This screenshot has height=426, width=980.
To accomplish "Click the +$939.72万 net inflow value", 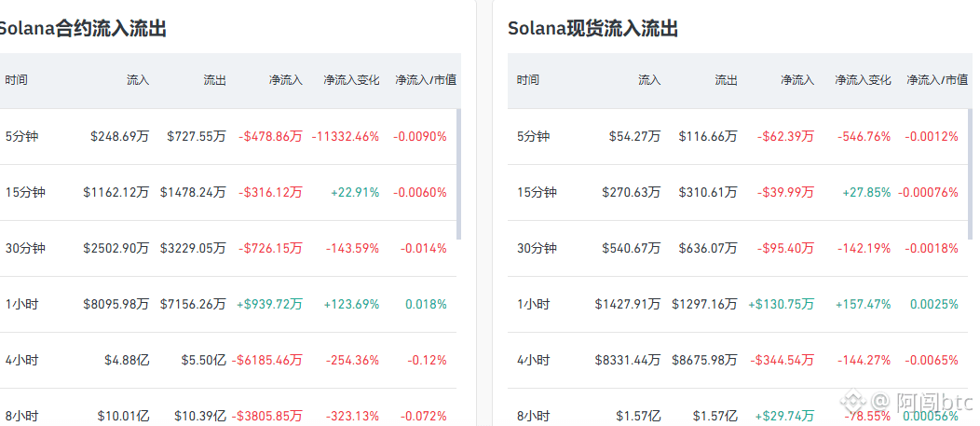I will click(269, 304).
